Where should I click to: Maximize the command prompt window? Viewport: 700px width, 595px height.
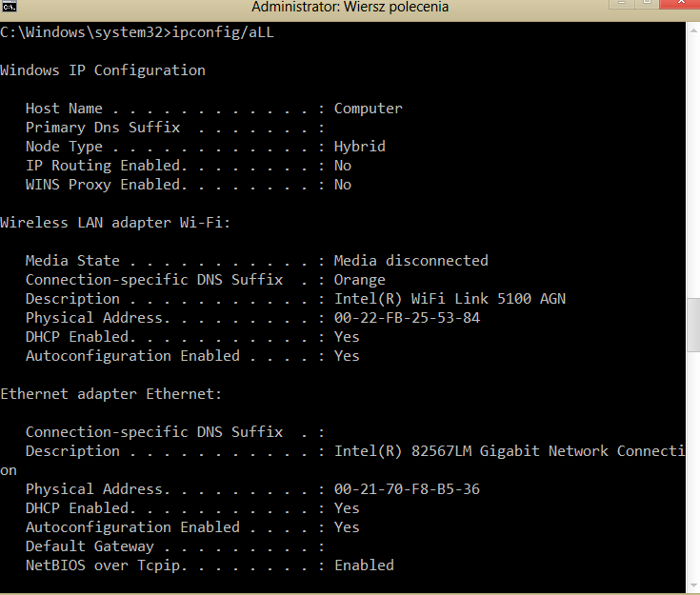[x=647, y=4]
